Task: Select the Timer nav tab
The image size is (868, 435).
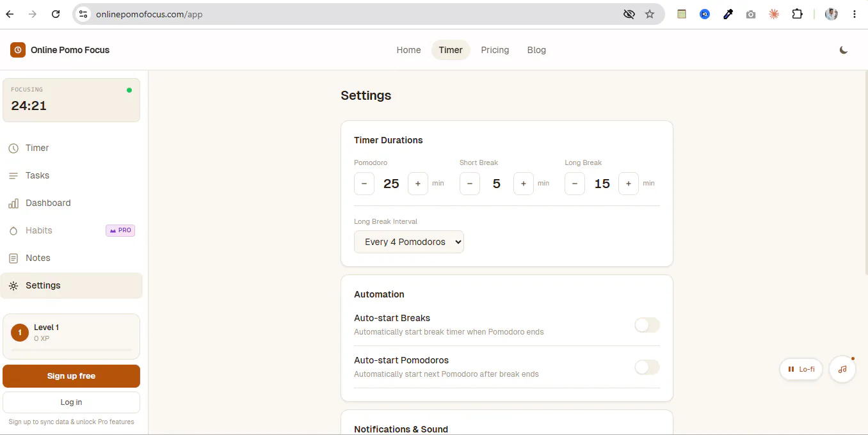Action: tap(451, 50)
